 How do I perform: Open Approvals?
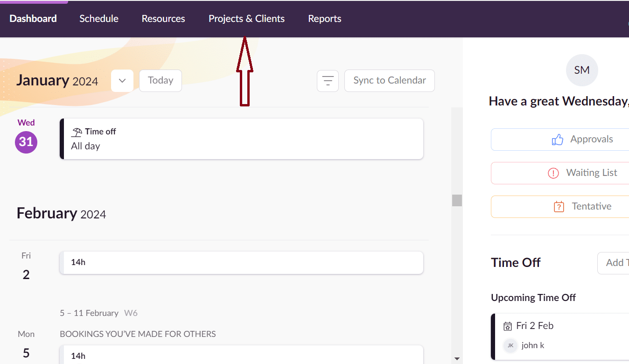tap(560, 140)
